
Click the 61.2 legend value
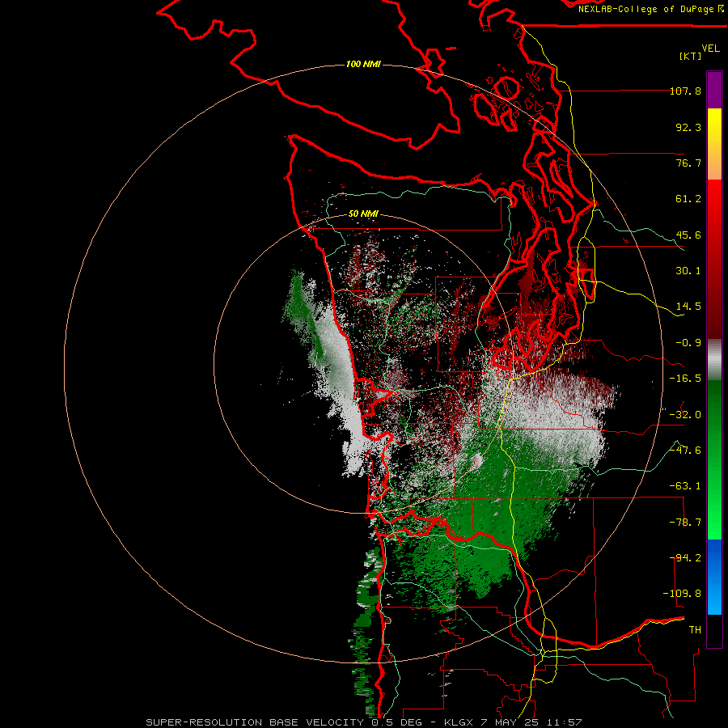688,199
